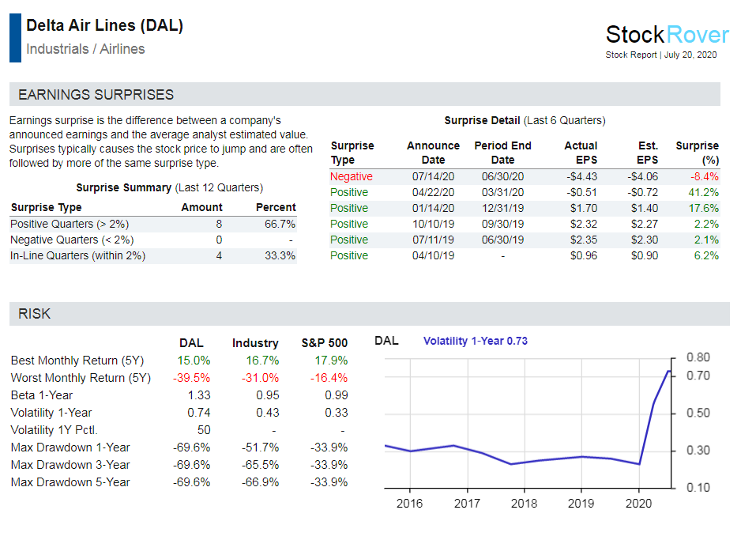Click the StockRover logo
The image size is (756, 540).
pos(668,35)
